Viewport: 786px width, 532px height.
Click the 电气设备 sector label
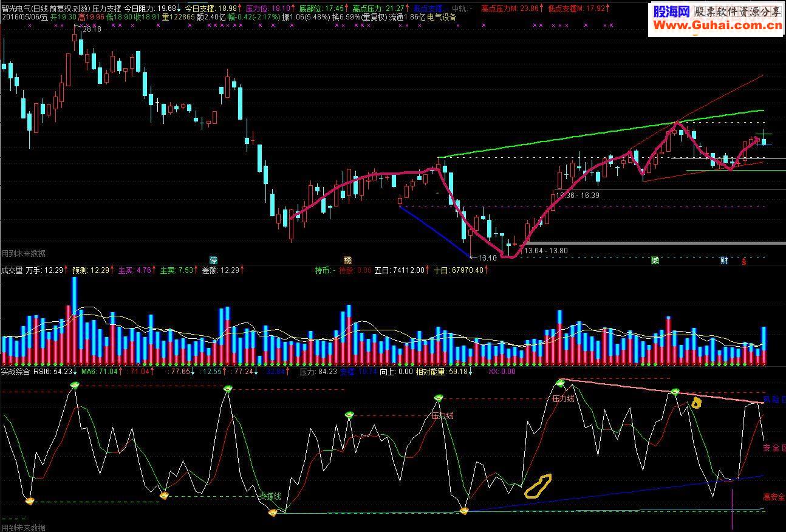pos(442,18)
